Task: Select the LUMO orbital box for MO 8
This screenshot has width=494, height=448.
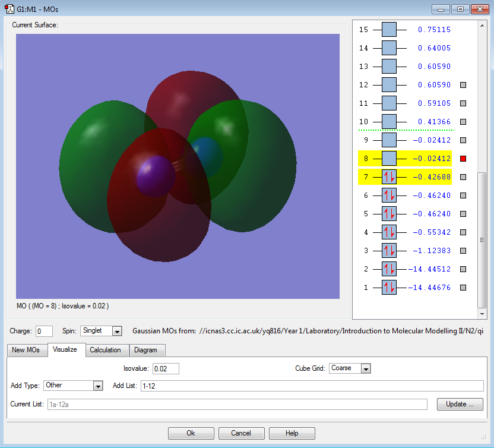Action: point(389,159)
